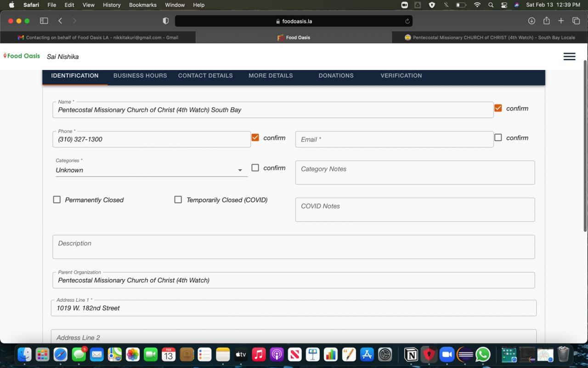Viewport: 588px width, 368px height.
Task: Open Finder from the dock
Action: coord(25,354)
